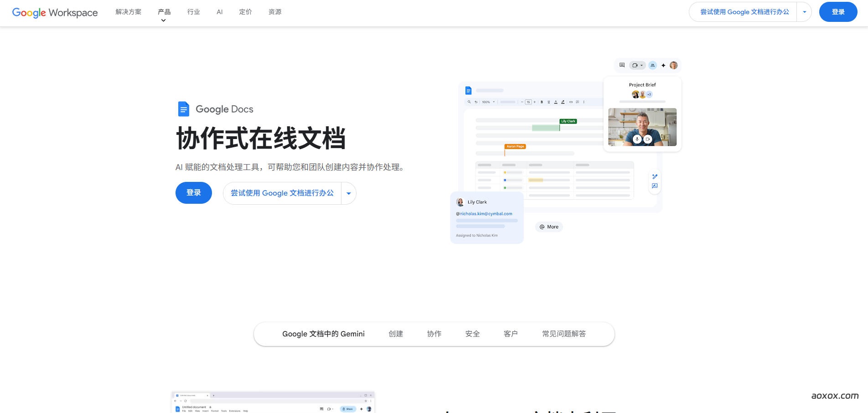Click the user avatar in illustration toolbar
Viewport: 868px width, 413px height.
pyautogui.click(x=674, y=65)
